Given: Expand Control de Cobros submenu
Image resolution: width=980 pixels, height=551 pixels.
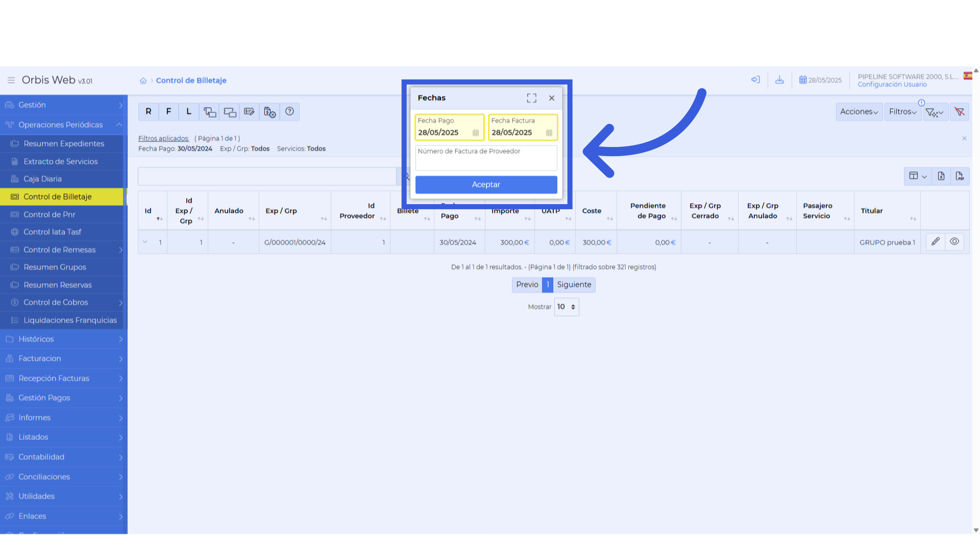Looking at the screenshot, I should pyautogui.click(x=62, y=303).
